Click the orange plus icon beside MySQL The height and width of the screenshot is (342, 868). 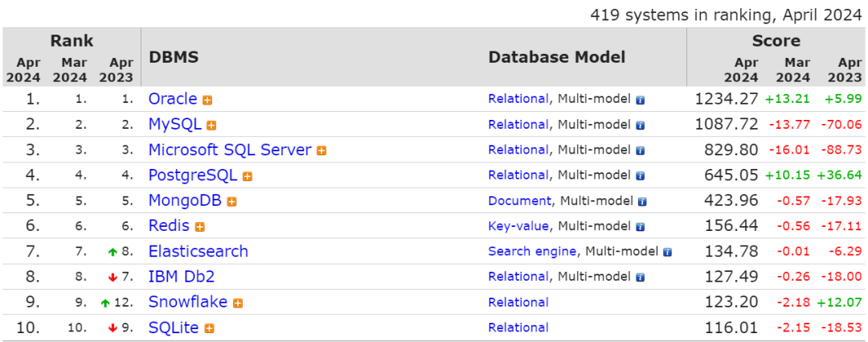(x=211, y=126)
